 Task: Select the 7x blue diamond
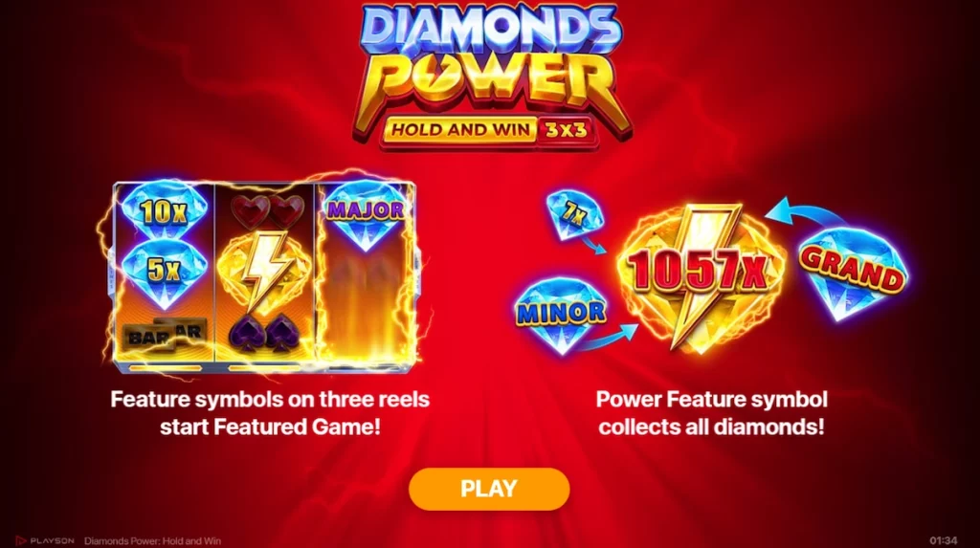(575, 215)
